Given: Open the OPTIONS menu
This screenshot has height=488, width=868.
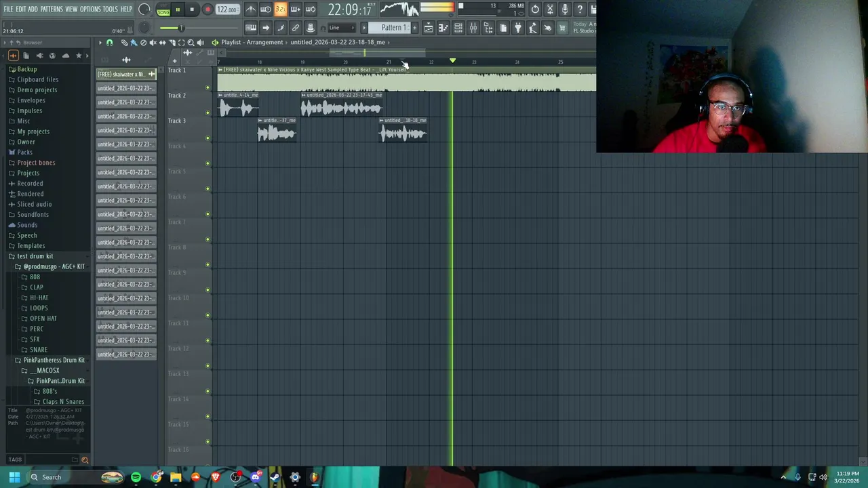Looking at the screenshot, I should click(90, 9).
